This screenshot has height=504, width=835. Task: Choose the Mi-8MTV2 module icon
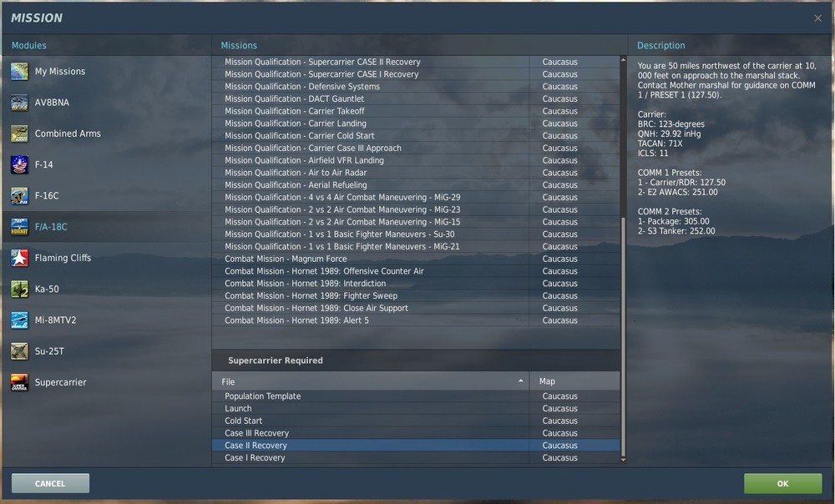pyautogui.click(x=19, y=320)
